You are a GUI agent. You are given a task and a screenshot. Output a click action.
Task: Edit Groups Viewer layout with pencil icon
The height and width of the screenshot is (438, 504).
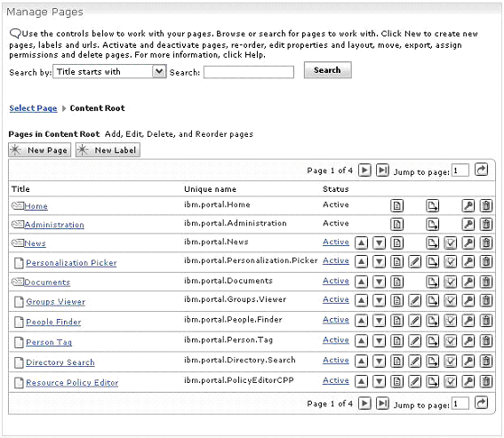415,301
